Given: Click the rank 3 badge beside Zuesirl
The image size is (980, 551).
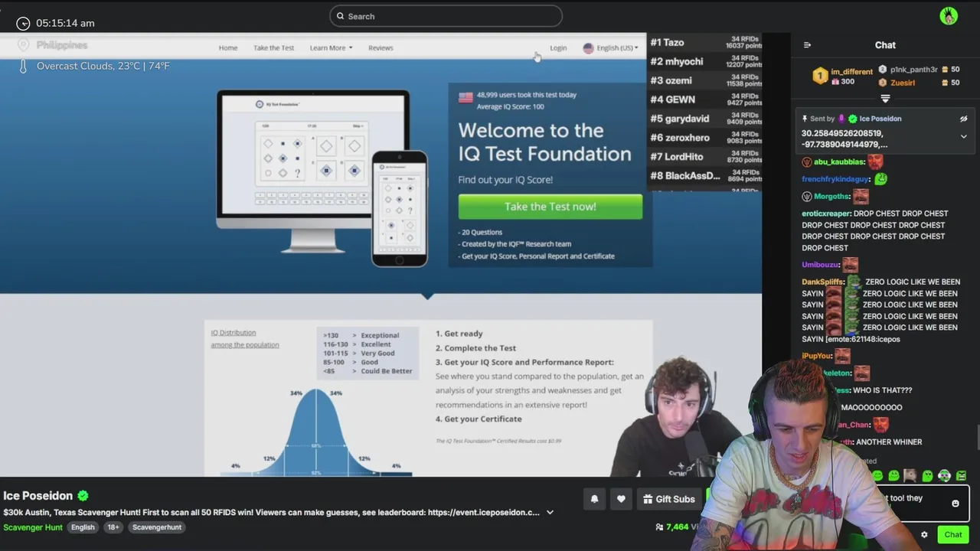Looking at the screenshot, I should click(883, 83).
